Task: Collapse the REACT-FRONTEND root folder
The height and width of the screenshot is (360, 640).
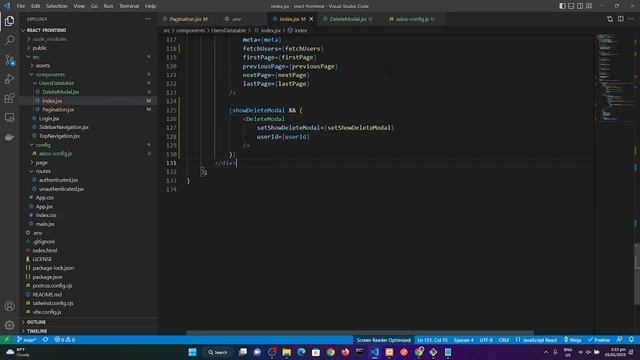Action: (46, 30)
